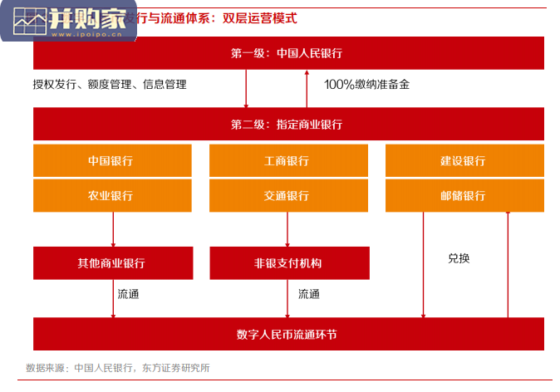Click the 非银支付机构 red box
This screenshot has width=560, height=392.
pyautogui.click(x=290, y=263)
